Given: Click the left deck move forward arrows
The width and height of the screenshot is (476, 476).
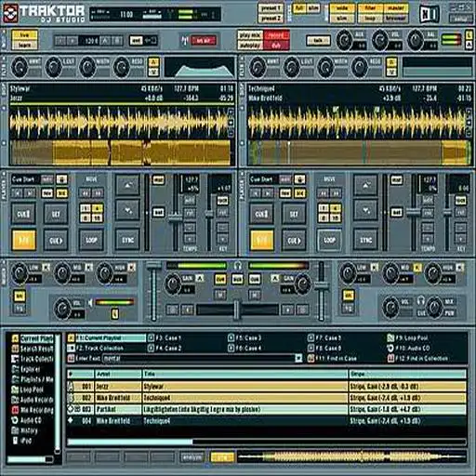Looking at the screenshot, I should pyautogui.click(x=98, y=193).
